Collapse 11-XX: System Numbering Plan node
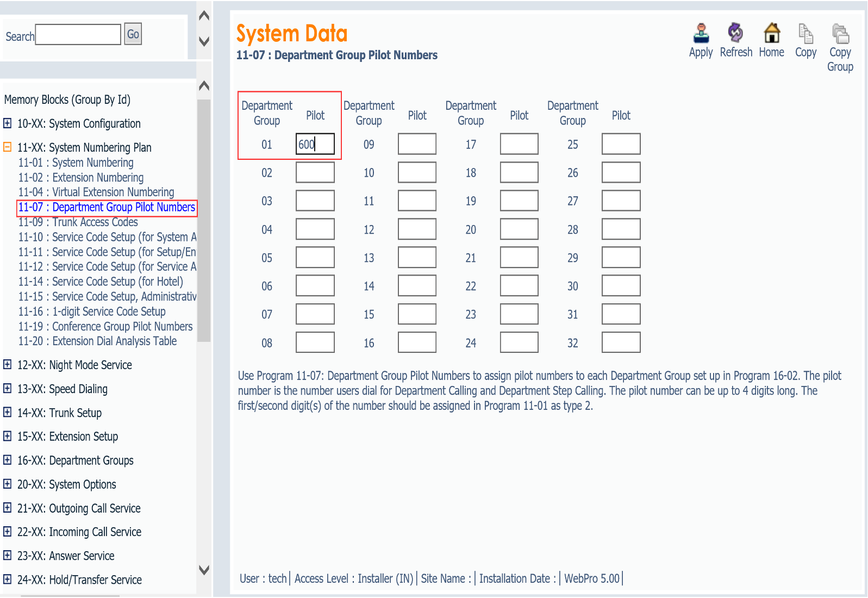The height and width of the screenshot is (598, 868). (x=8, y=147)
